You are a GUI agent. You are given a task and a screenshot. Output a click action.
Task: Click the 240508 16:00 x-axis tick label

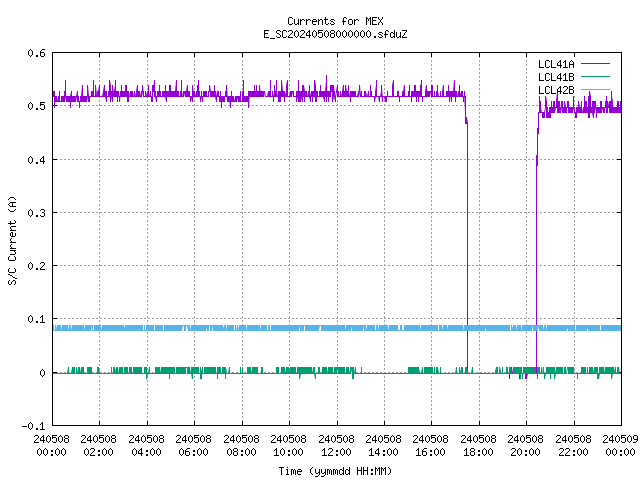coord(430,446)
